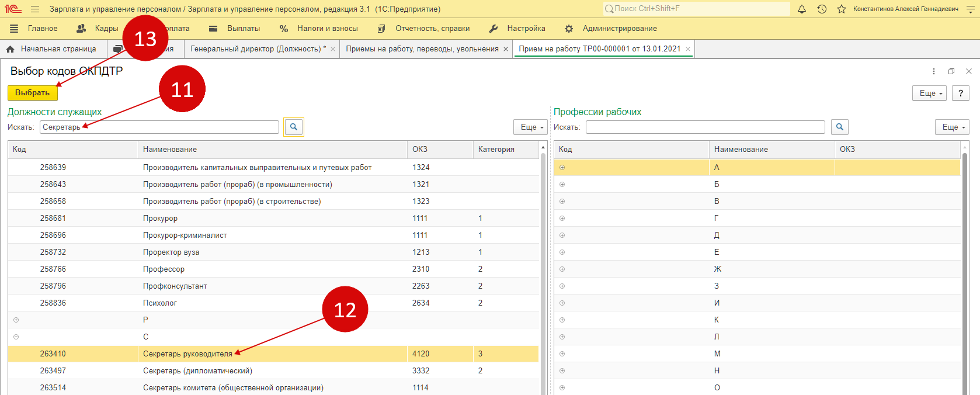980x395 pixels.
Task: Collapse the С group in Должности служащих
Action: pos(16,337)
